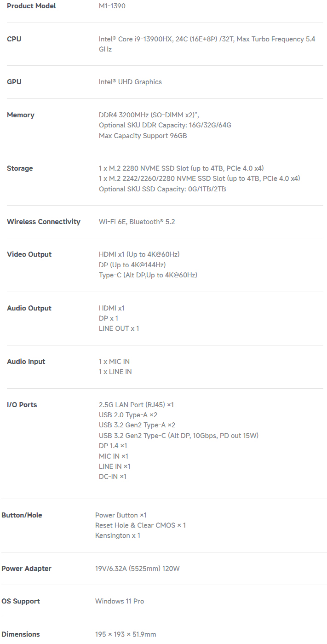Click the CPU row label
This screenshot has width=327, height=644.
[14, 39]
